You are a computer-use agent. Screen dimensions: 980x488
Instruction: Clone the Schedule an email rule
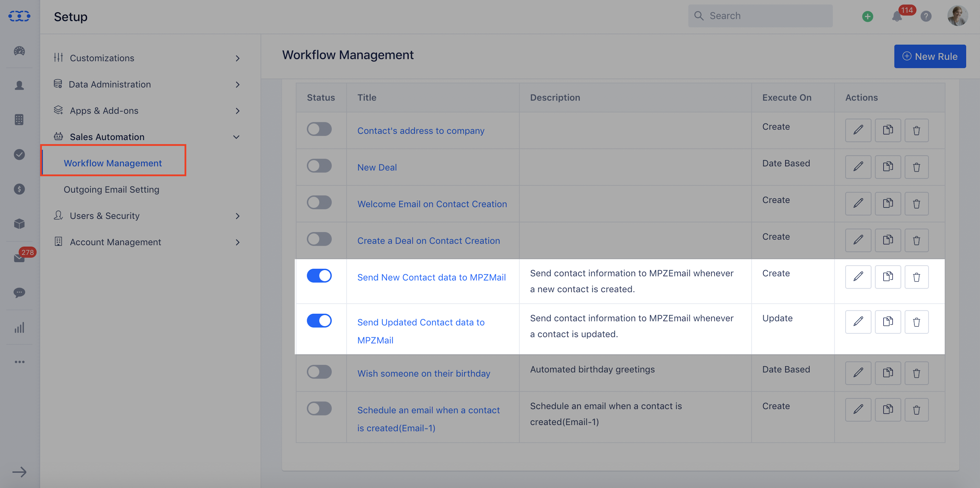point(888,410)
